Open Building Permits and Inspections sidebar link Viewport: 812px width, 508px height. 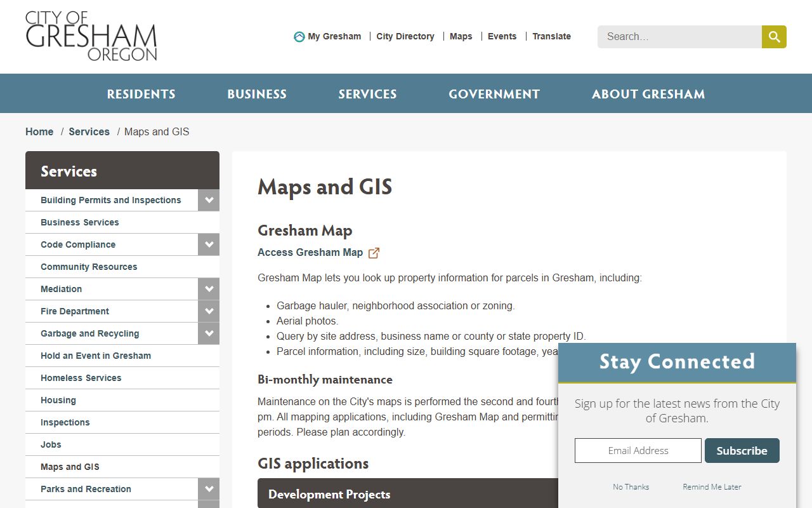coord(111,200)
